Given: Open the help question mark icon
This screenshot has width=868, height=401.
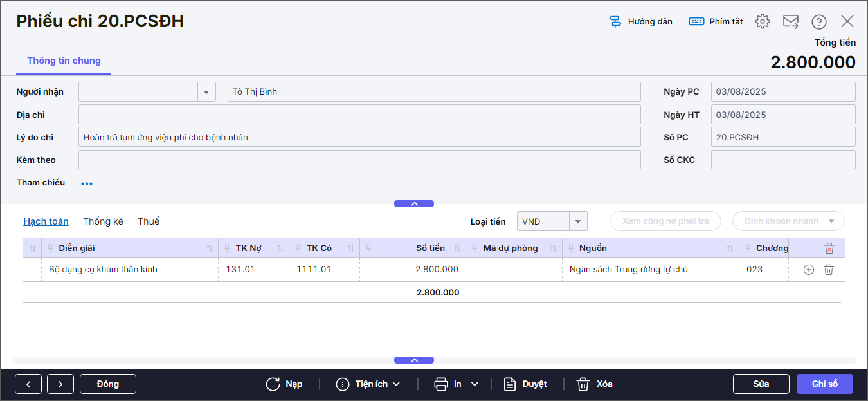Looking at the screenshot, I should coord(818,22).
